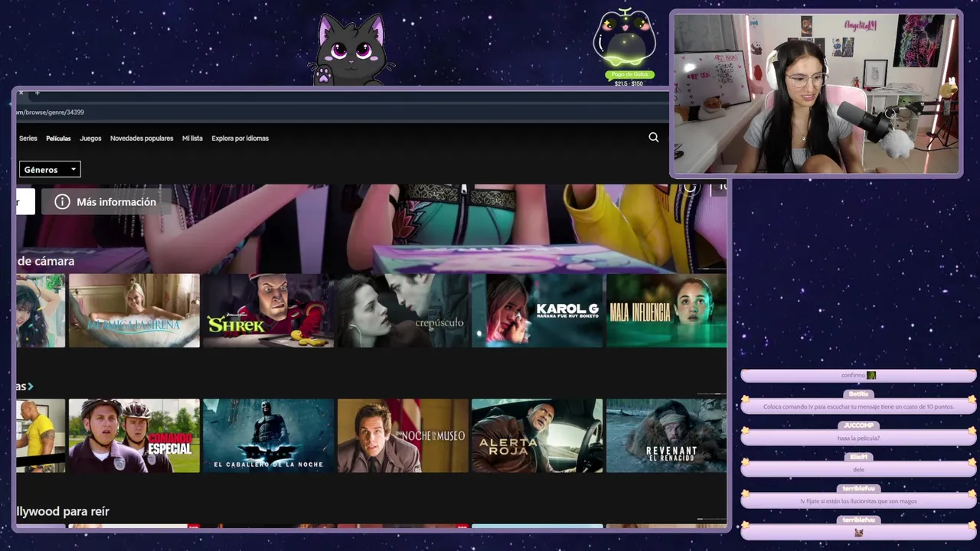Select the Karol G documentary thumbnail
The width and height of the screenshot is (980, 551).
[537, 311]
